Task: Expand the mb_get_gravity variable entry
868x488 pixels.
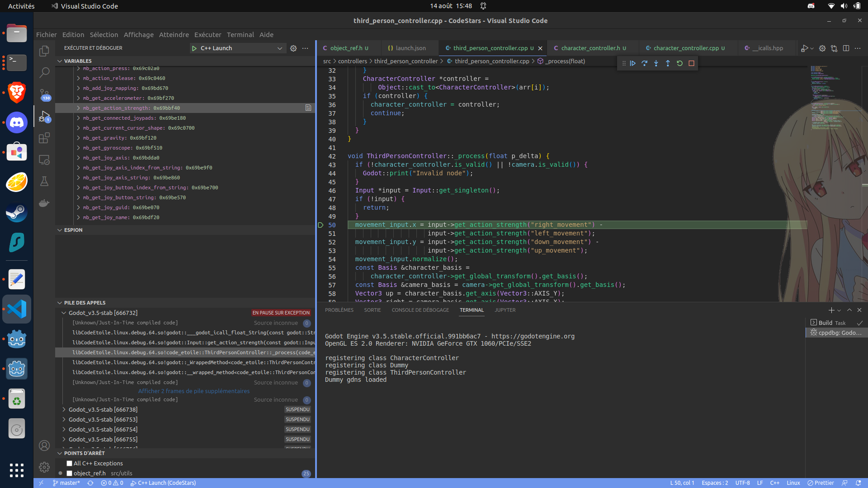Action: [x=79, y=138]
